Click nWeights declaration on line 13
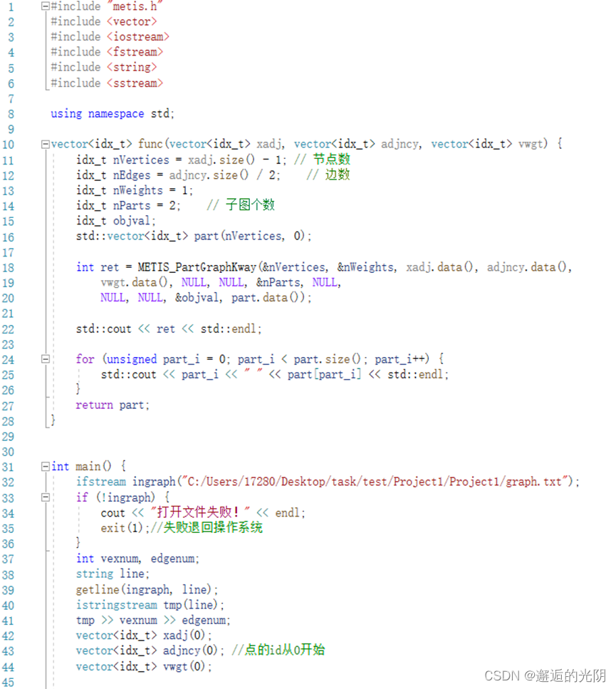616x689 pixels. [138, 190]
